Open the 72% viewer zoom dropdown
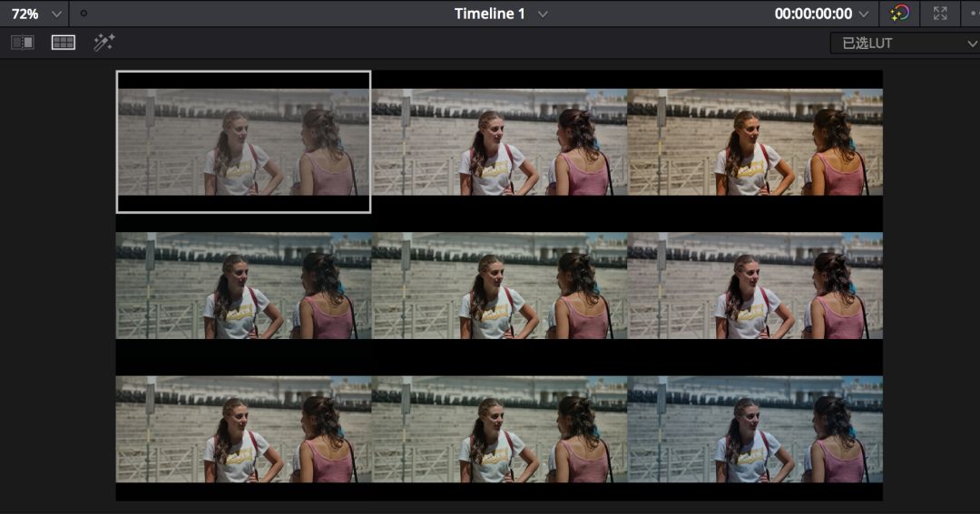 pyautogui.click(x=36, y=14)
